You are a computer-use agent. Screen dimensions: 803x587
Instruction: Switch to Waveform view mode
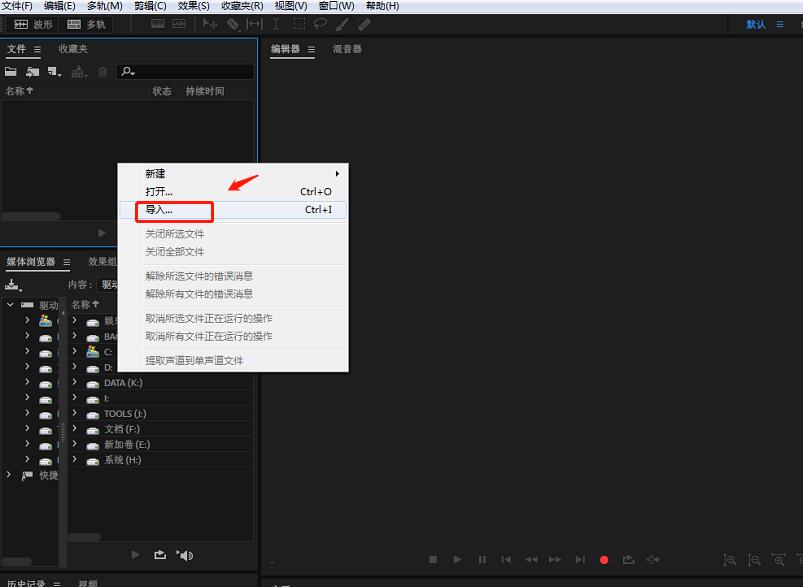click(33, 25)
